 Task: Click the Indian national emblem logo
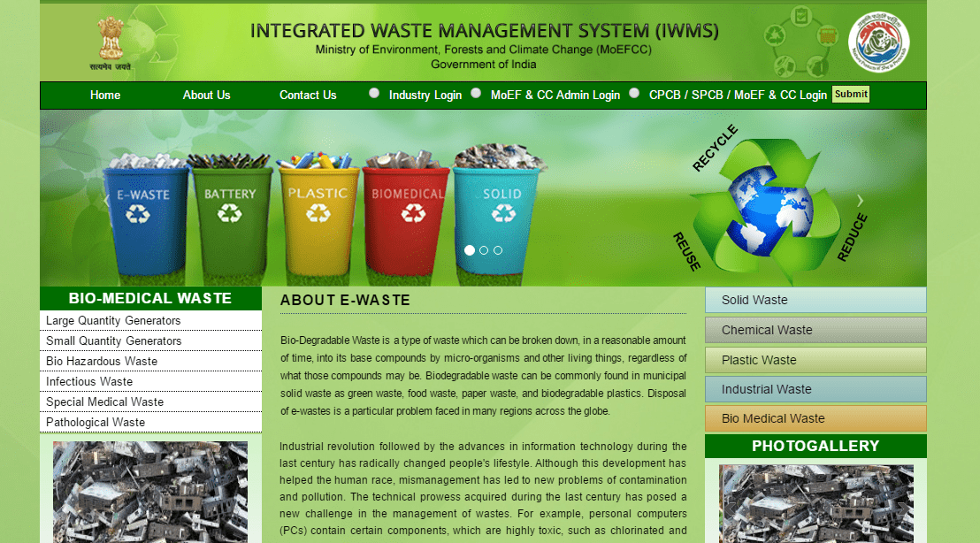(111, 42)
